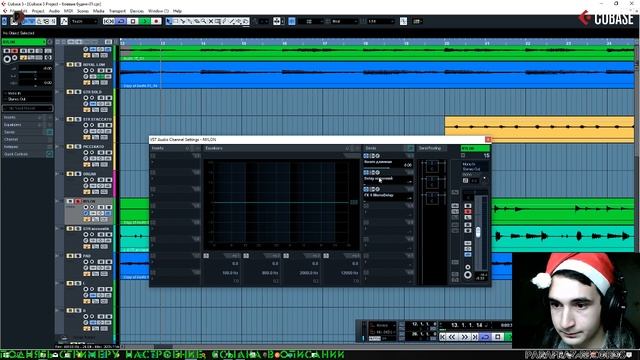Expand the PAD track automation
Viewport: 640px width, 360px height.
(57, 256)
